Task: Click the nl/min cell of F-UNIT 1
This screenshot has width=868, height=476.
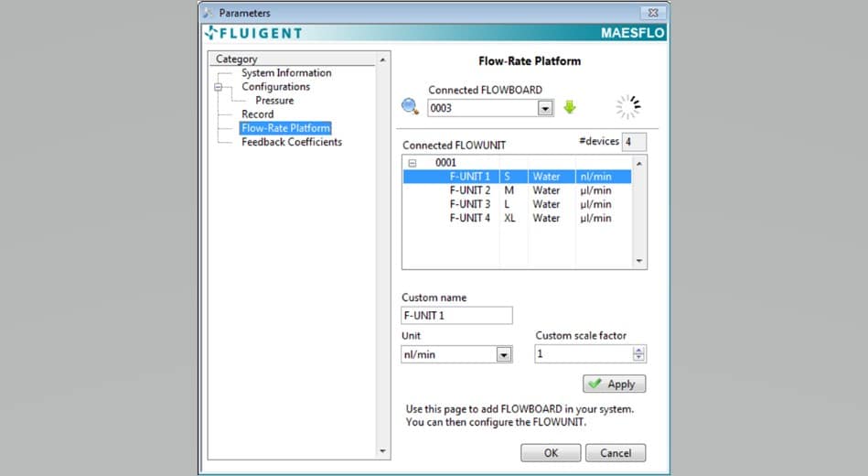Action: pyautogui.click(x=595, y=177)
